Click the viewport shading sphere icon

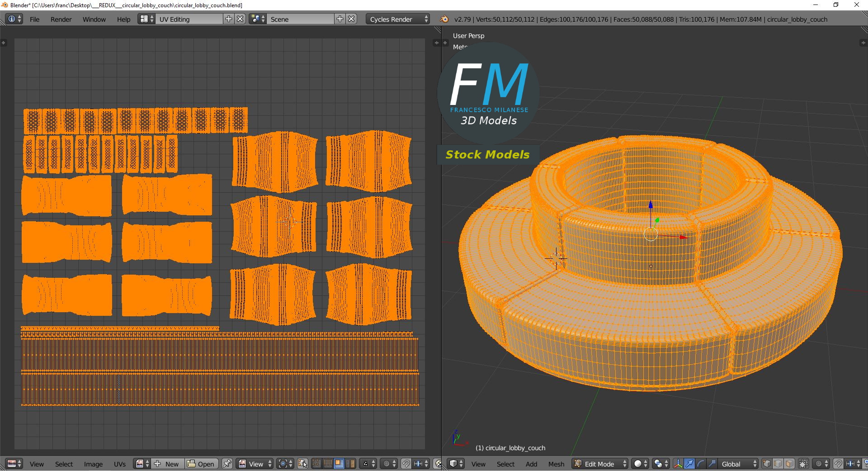[638, 464]
